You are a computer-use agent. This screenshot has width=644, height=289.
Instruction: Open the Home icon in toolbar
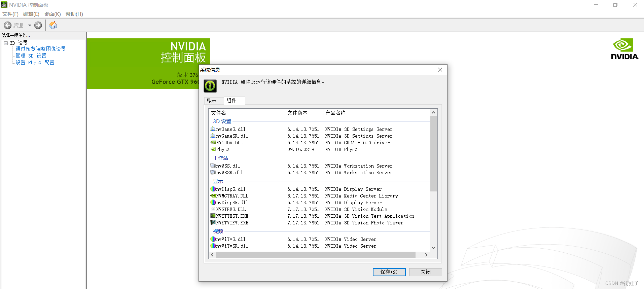point(53,25)
